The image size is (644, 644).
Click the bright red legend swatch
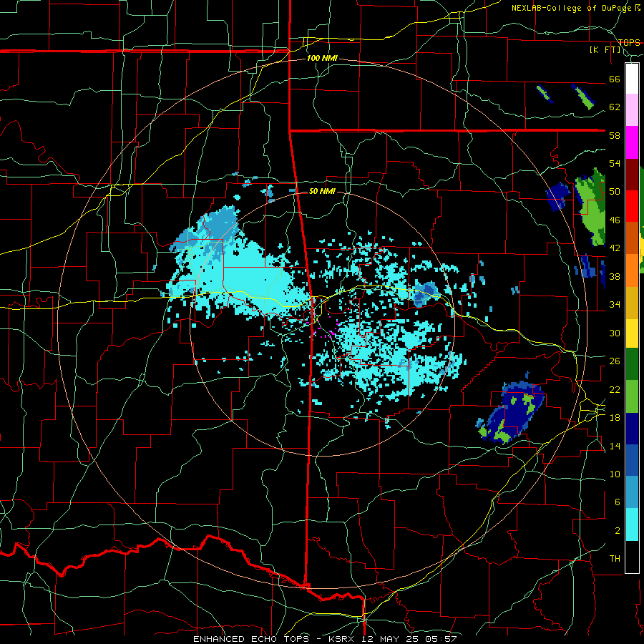coord(632,206)
